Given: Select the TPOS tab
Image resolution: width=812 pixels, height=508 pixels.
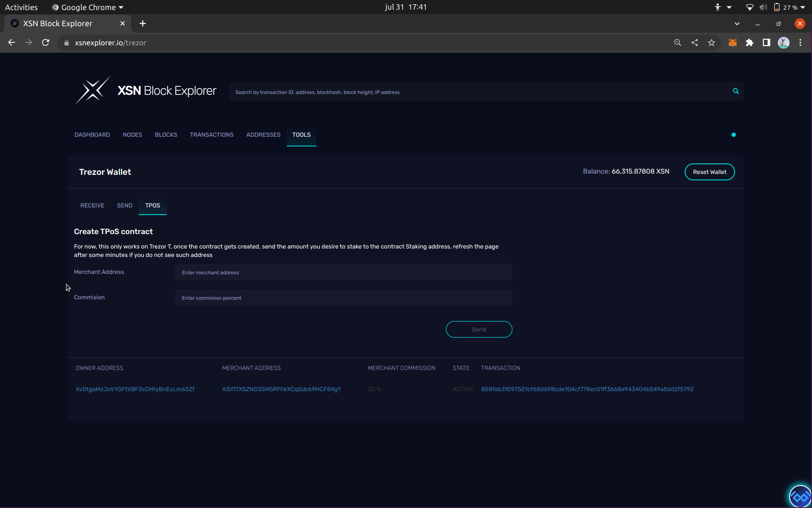Looking at the screenshot, I should click(x=153, y=205).
